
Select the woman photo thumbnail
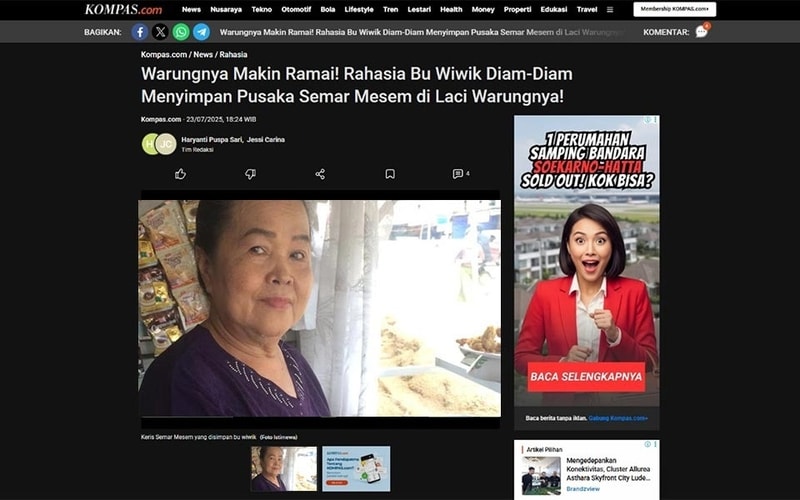point(284,469)
